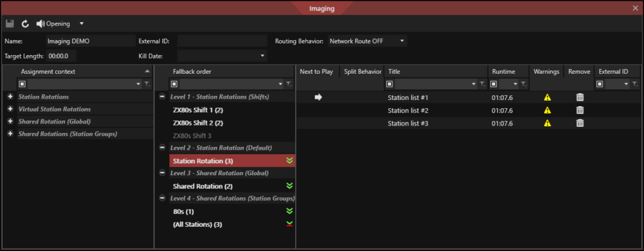Click the Save disk icon
Image resolution: width=644 pixels, height=251 pixels.
pyautogui.click(x=10, y=24)
